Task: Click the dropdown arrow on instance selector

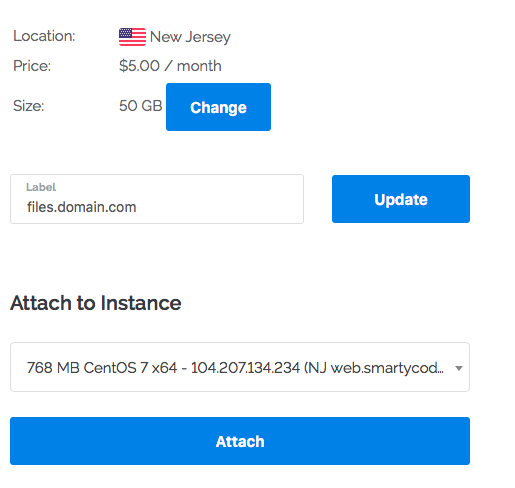Action: (459, 368)
